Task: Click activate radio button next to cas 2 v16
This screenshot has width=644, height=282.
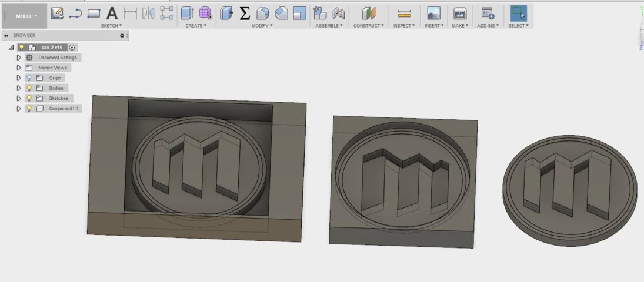Action: point(72,47)
